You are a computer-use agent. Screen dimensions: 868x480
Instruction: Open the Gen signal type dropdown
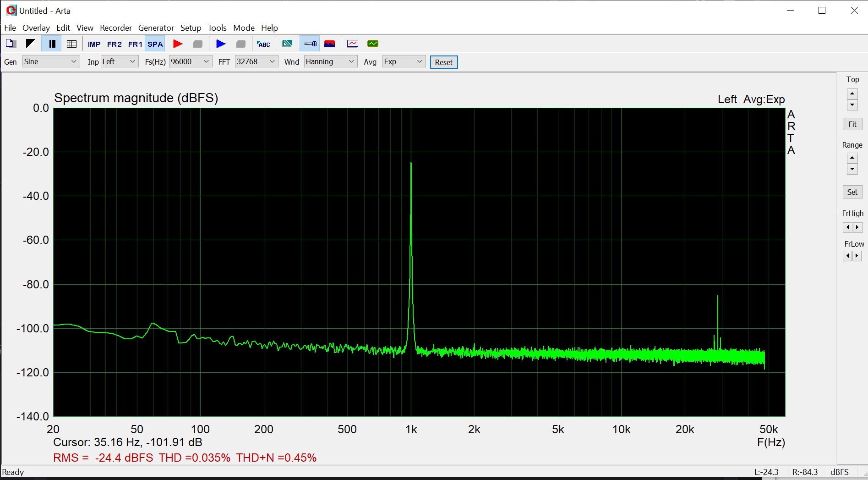(x=51, y=61)
